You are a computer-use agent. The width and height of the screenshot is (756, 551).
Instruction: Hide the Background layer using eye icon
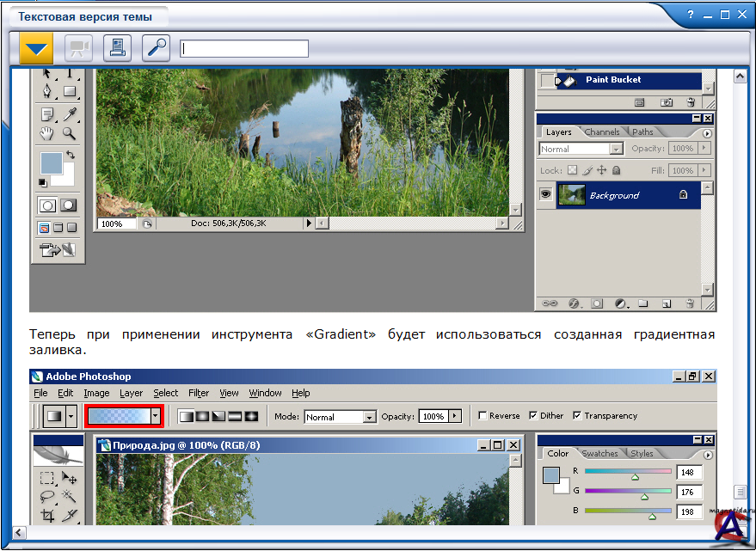coord(544,195)
